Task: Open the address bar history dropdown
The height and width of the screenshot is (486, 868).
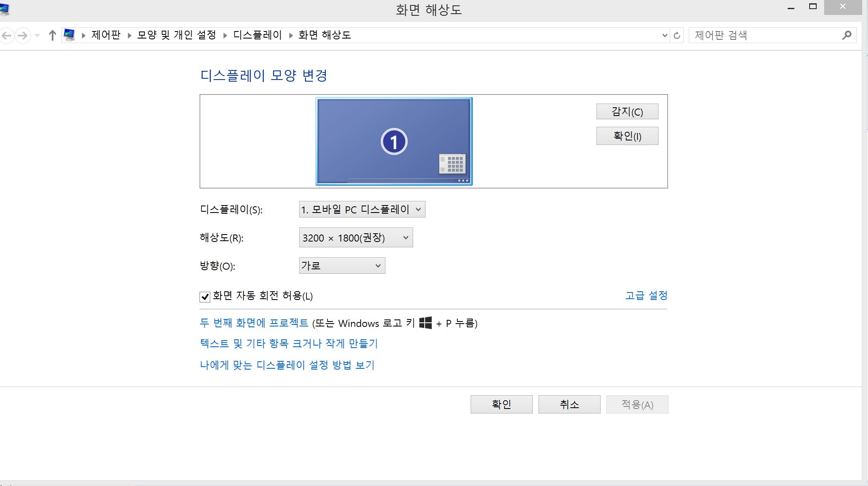Action: pyautogui.click(x=665, y=36)
